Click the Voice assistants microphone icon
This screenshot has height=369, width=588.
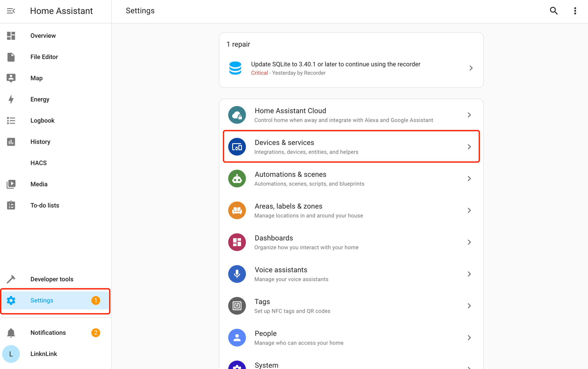237,274
